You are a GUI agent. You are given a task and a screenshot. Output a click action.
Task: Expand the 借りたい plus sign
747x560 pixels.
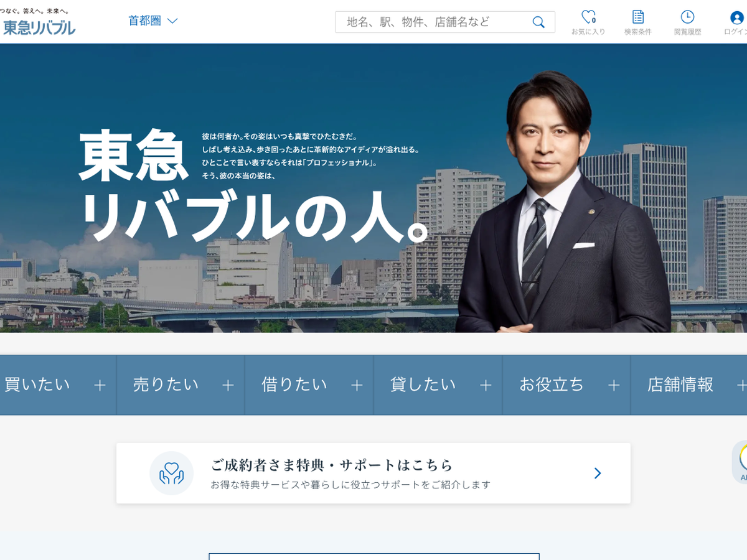pyautogui.click(x=357, y=385)
